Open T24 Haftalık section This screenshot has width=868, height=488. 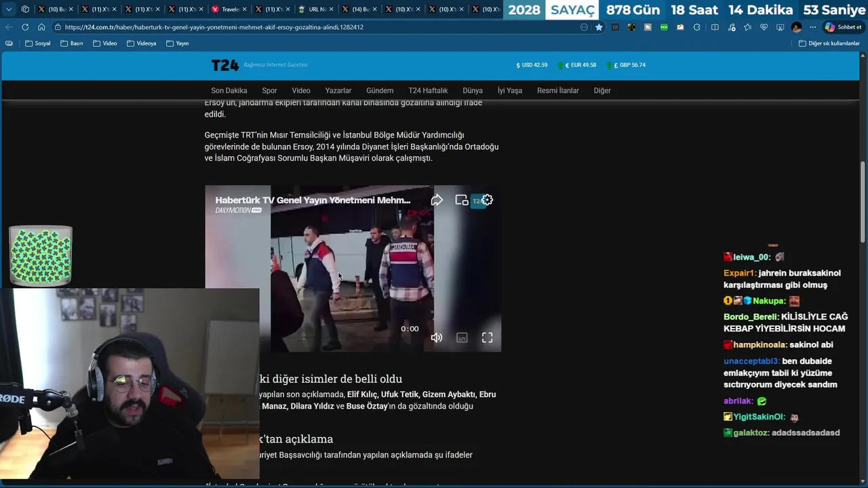428,90
